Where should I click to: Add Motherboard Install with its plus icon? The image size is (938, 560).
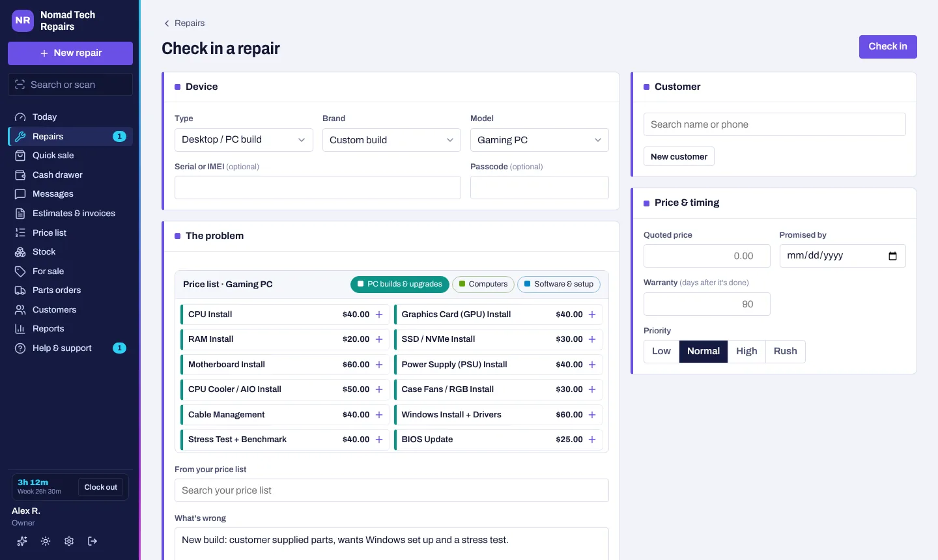(379, 365)
